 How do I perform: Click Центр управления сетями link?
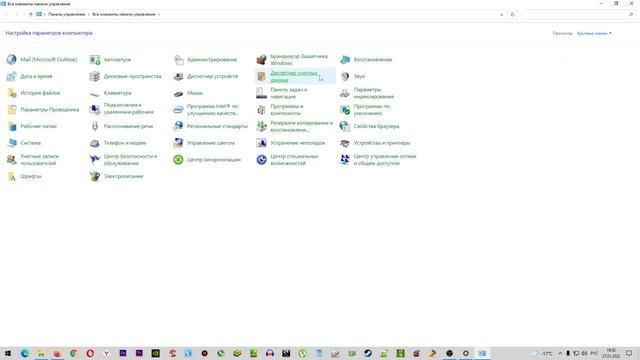pos(384,160)
